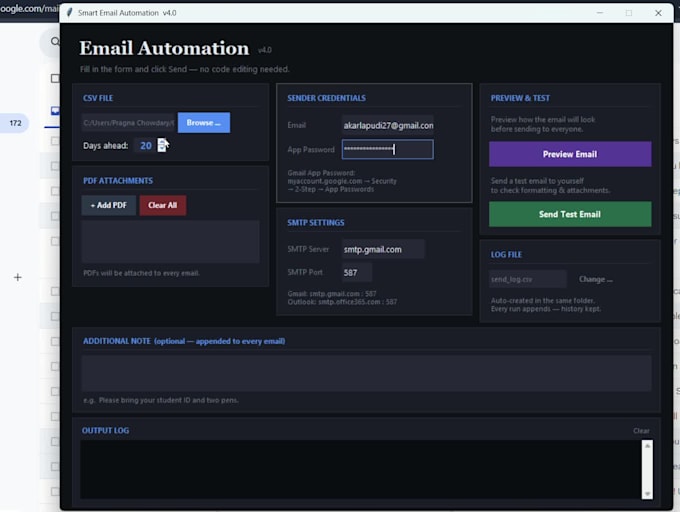
Task: Click the red Clear All button
Action: pyautogui.click(x=163, y=205)
